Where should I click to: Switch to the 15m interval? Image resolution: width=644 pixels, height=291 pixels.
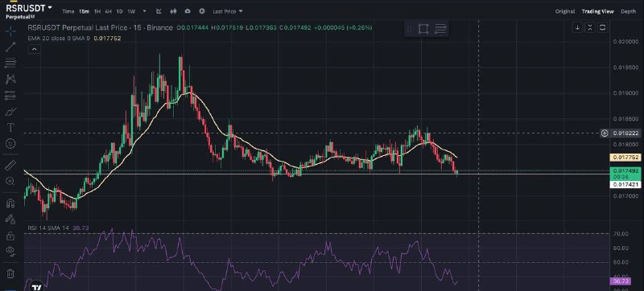84,11
